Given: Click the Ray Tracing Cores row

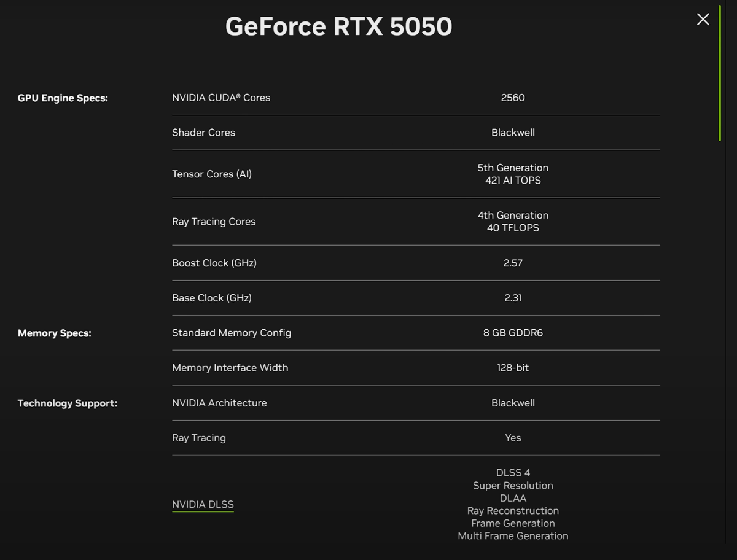Looking at the screenshot, I should (214, 221).
